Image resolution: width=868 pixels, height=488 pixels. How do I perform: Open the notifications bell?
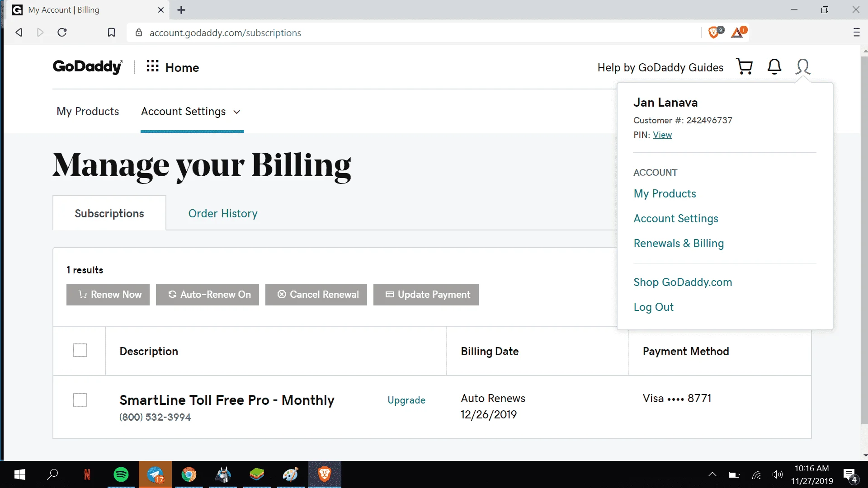pos(774,67)
